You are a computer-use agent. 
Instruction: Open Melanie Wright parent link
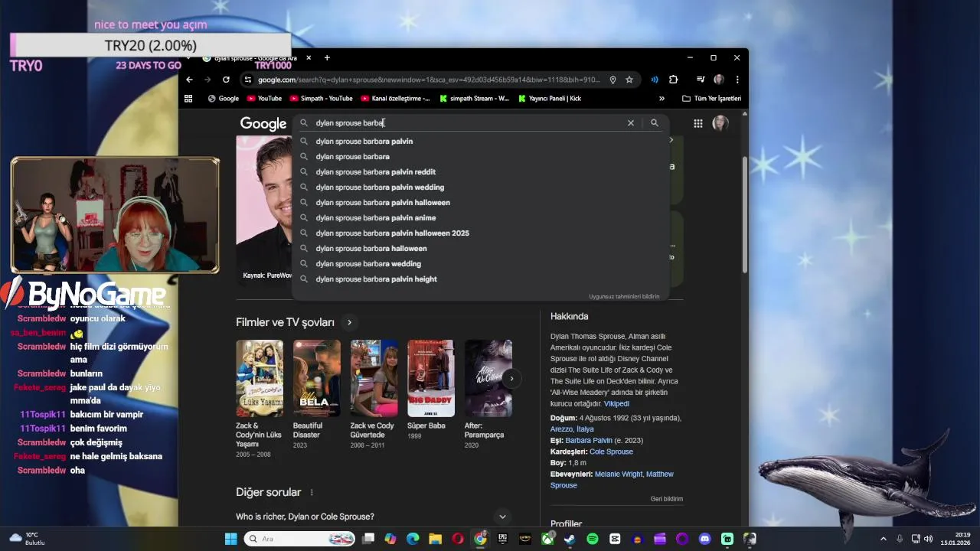point(618,474)
